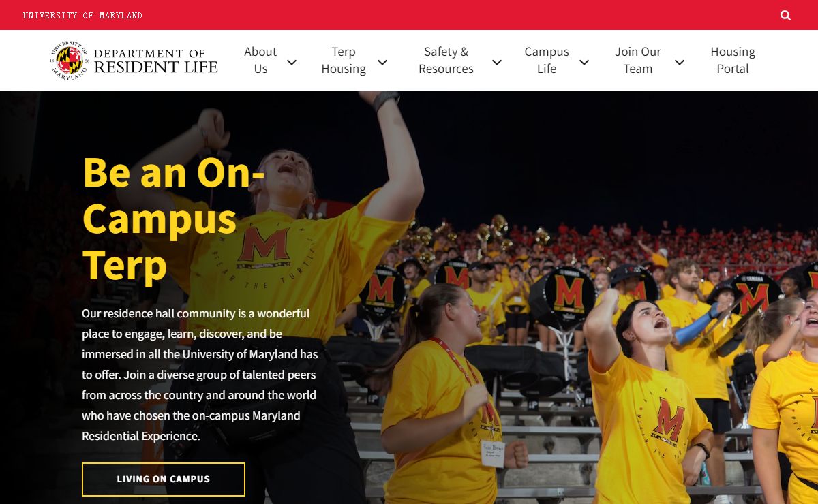Select Safety & Resources in the navigation
The image size is (818, 504).
tap(446, 60)
